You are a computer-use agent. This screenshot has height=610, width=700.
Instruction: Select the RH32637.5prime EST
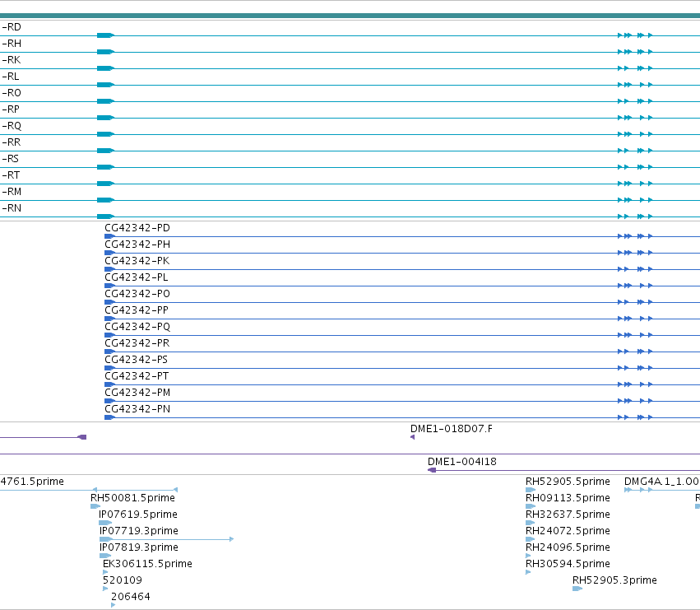tap(568, 515)
